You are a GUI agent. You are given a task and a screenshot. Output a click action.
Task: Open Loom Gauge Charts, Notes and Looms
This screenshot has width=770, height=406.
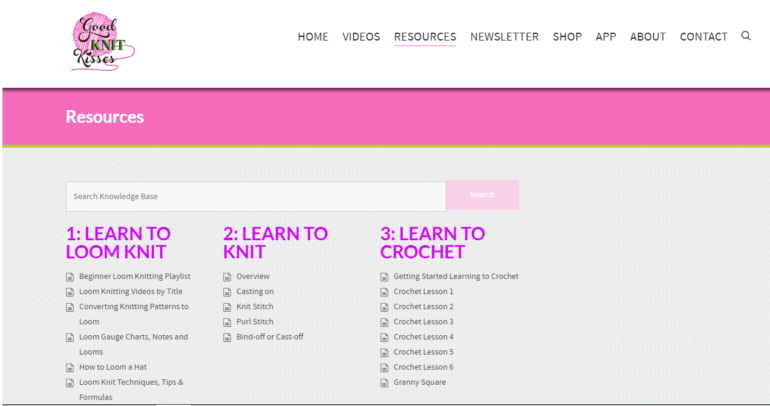[x=134, y=344]
